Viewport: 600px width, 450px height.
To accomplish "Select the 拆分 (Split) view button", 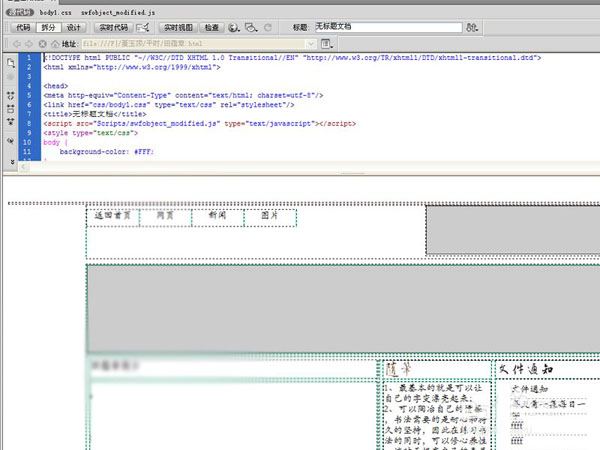I will click(48, 28).
